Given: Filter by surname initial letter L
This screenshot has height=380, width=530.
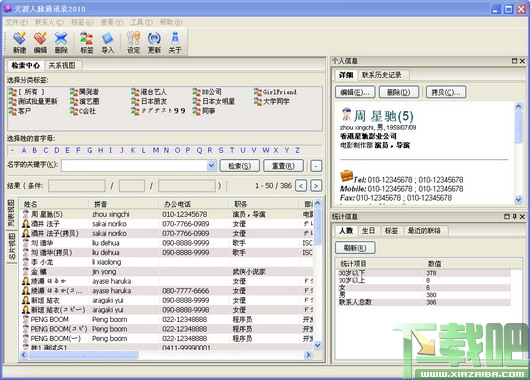Looking at the screenshot, I should tap(144, 150).
